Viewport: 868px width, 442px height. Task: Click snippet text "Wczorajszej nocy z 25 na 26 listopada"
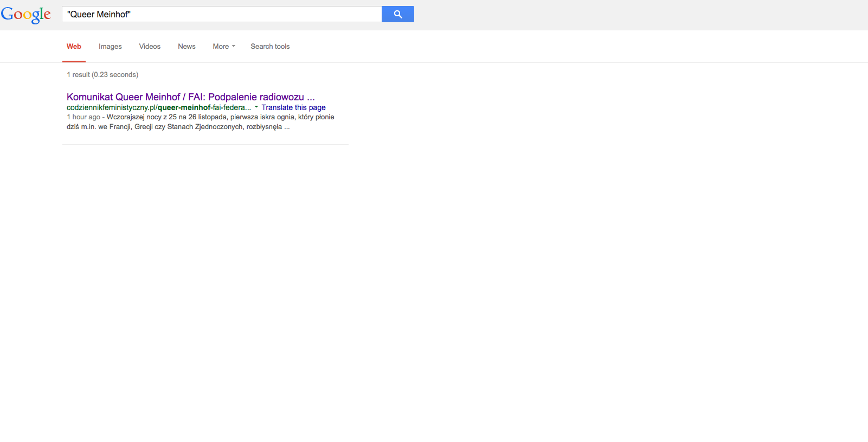pos(168,117)
